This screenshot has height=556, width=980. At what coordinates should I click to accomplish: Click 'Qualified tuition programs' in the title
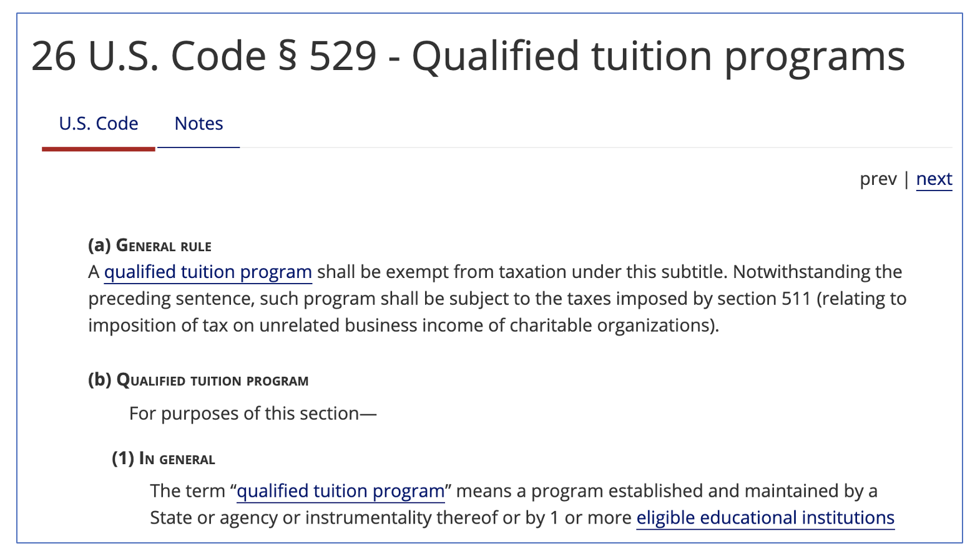pos(658,56)
